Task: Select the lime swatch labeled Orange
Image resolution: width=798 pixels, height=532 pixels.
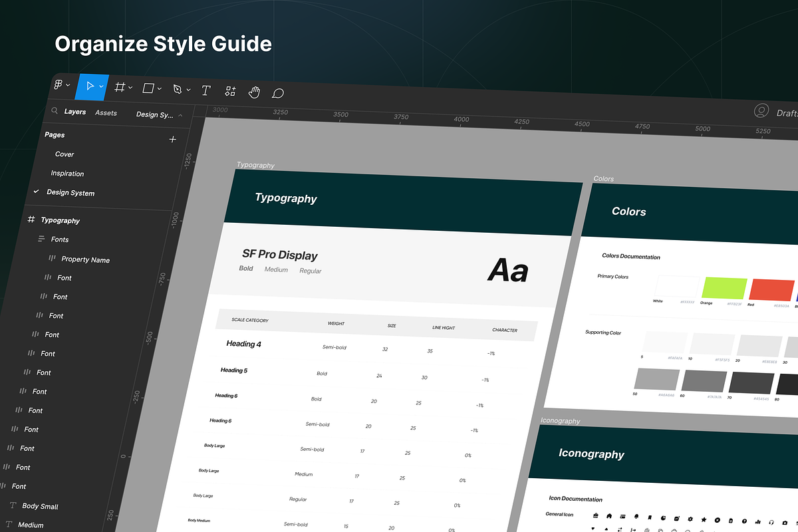Action: coord(724,289)
